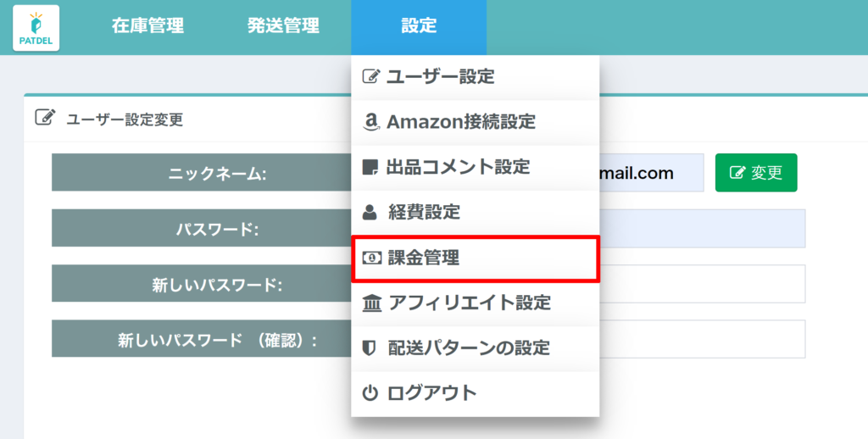
Task: Click the sticky note icon for 出品コメント設定
Action: pyautogui.click(x=370, y=167)
